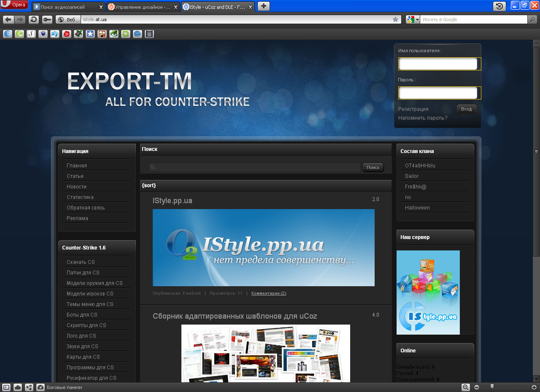Close the Поиск аудиозаписей tab
This screenshot has height=392, width=540.
[101, 7]
